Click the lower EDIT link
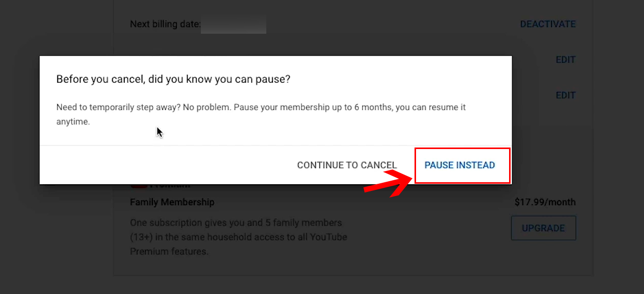Screen dimensions: 644x294 [x=565, y=95]
